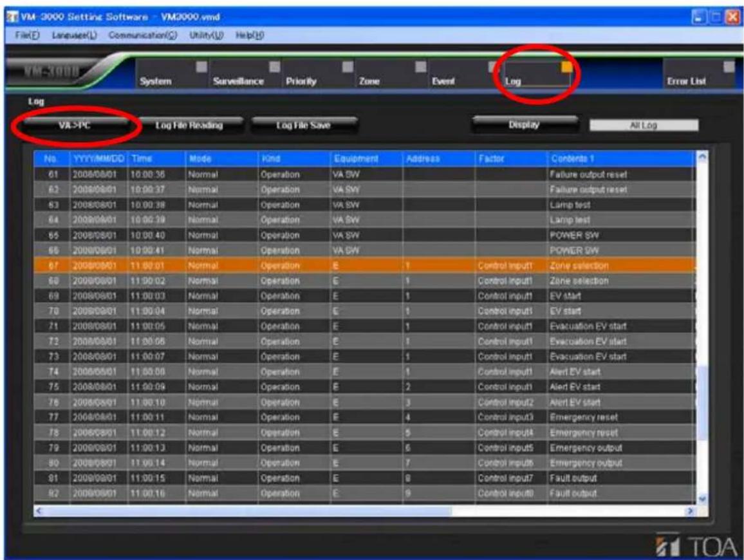Open the Language menu
Image resolution: width=744 pixels, height=560 pixels.
point(74,35)
